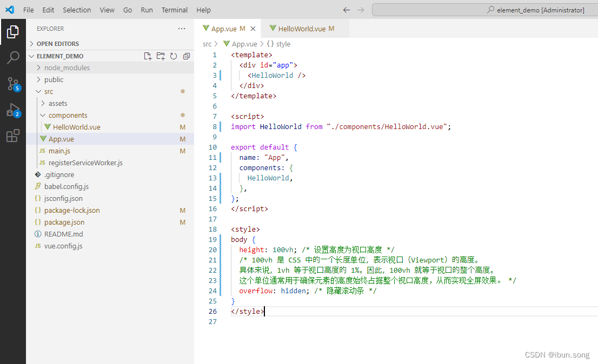
Task: Open the Explorer view in activity bar
Action: click(x=12, y=32)
